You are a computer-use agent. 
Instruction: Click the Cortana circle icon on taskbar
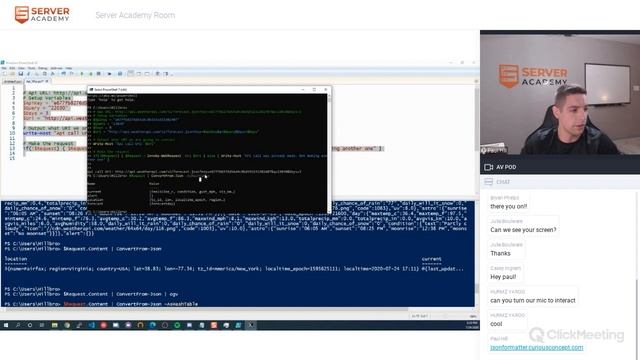point(30,325)
